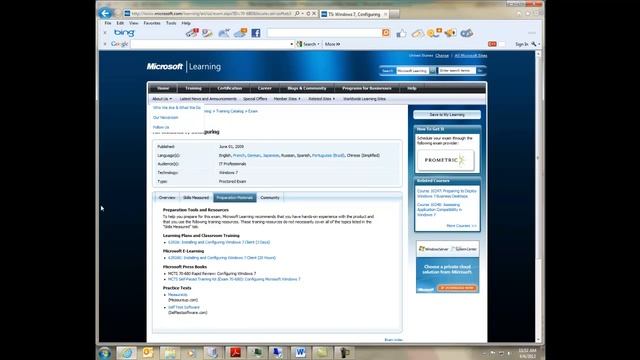The height and width of the screenshot is (360, 640).
Task: Click the page vertical scrollbar
Action: pyautogui.click(x=538, y=196)
